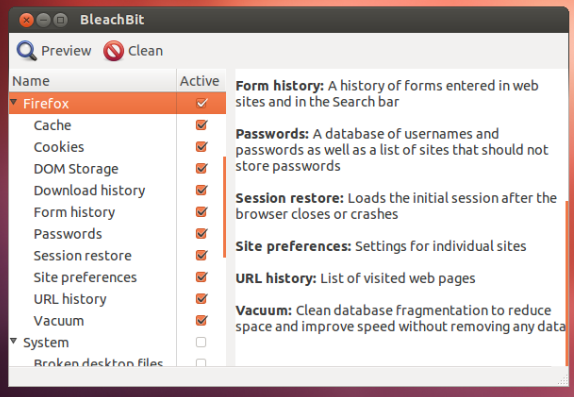Image resolution: width=574 pixels, height=397 pixels.
Task: Click the Preview magnifying glass icon
Action: [x=26, y=51]
